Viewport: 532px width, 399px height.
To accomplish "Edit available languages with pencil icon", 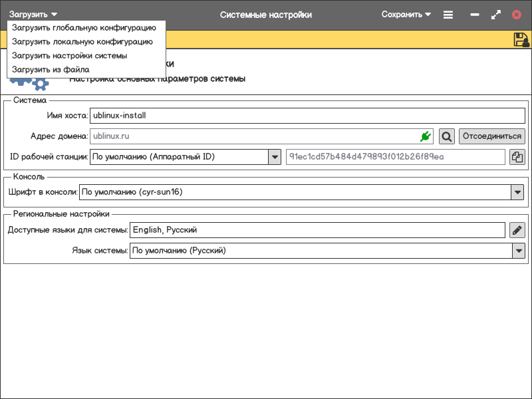I will 517,230.
